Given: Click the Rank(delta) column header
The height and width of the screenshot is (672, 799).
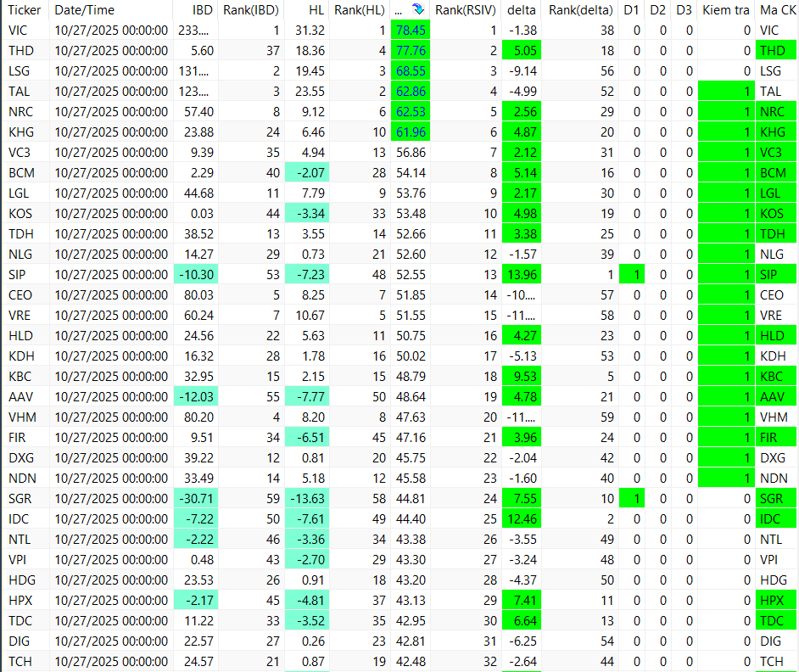Looking at the screenshot, I should tap(580, 9).
